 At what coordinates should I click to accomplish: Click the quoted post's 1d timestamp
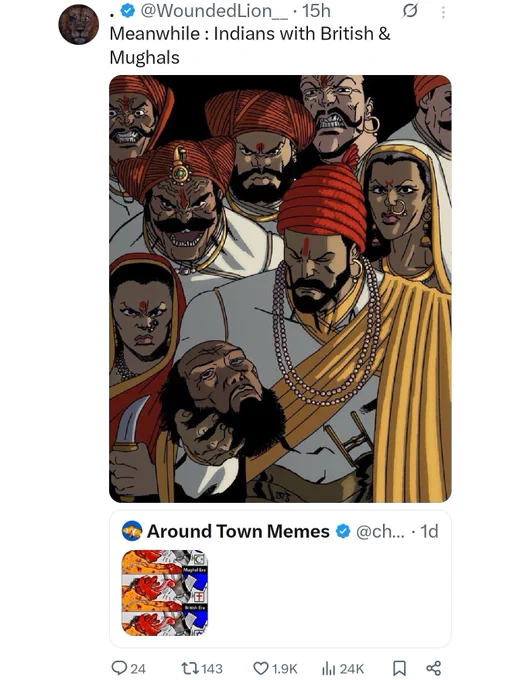click(429, 531)
